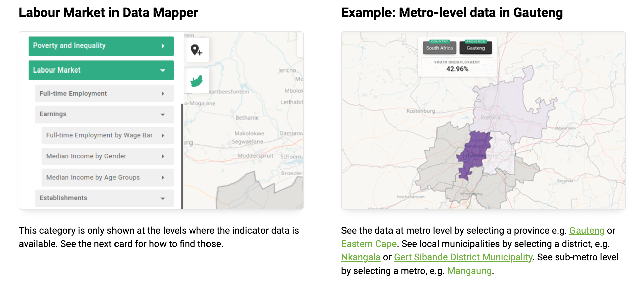Viewport: 644px width, 286px height.
Task: Open the Eastern Cape link
Action: [x=369, y=244]
